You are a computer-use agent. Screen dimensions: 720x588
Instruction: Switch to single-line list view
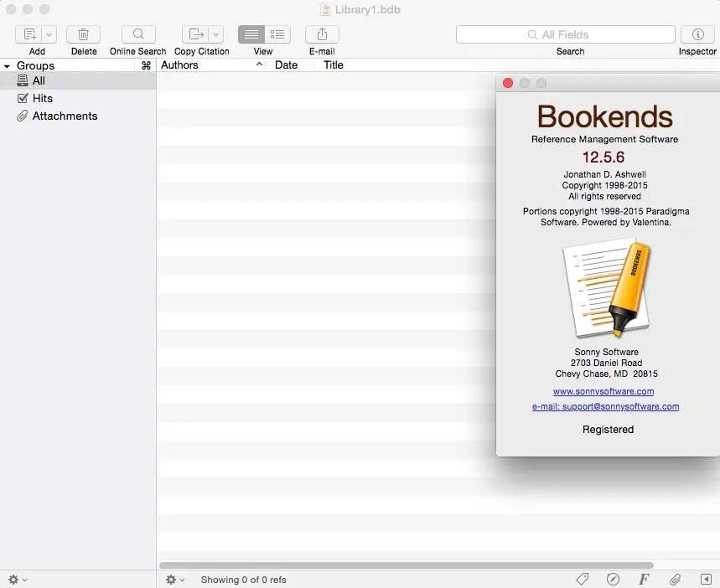[251, 34]
